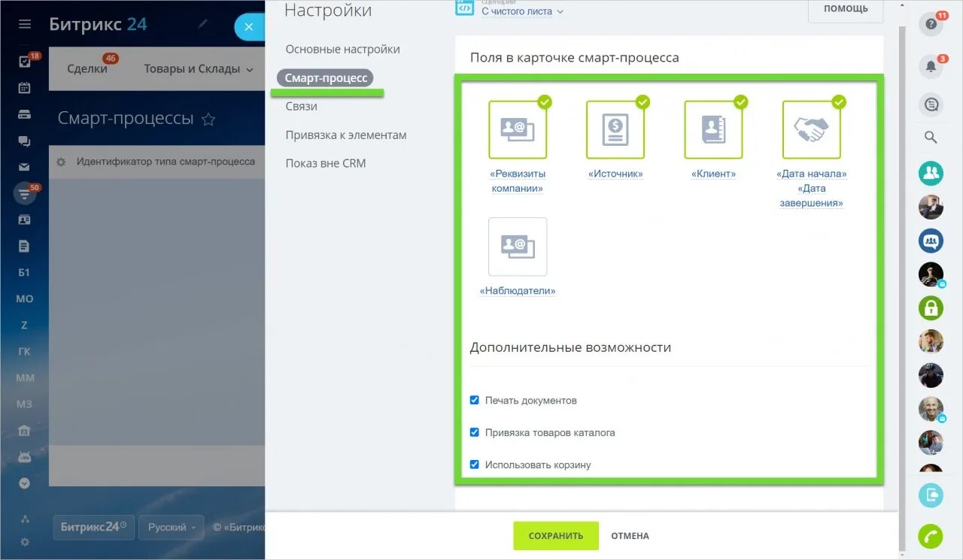Open the Б1 sidebar item
This screenshot has height=560, width=963.
(24, 272)
